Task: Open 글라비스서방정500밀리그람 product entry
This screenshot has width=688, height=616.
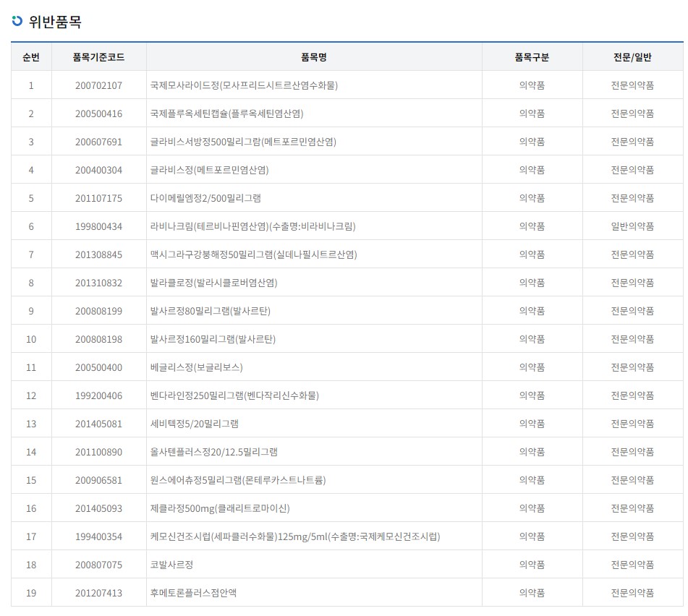Action: [243, 142]
